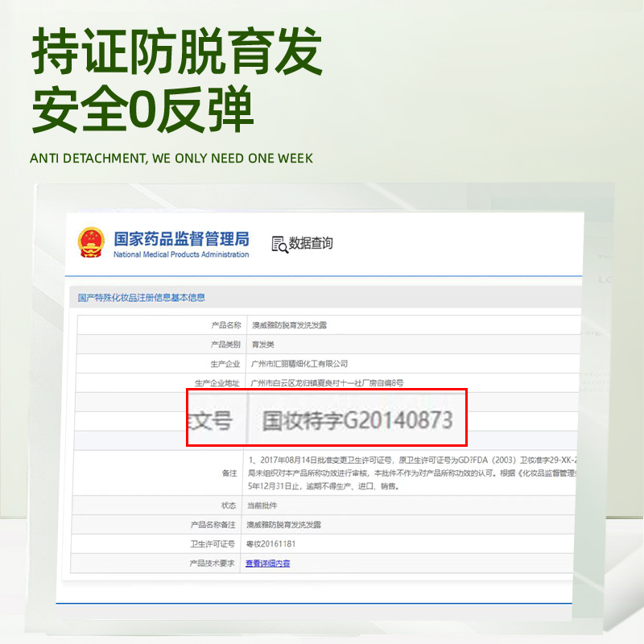Screen dimensions: 644x644
Task: Select the 育发类 category value
Action: (262, 345)
